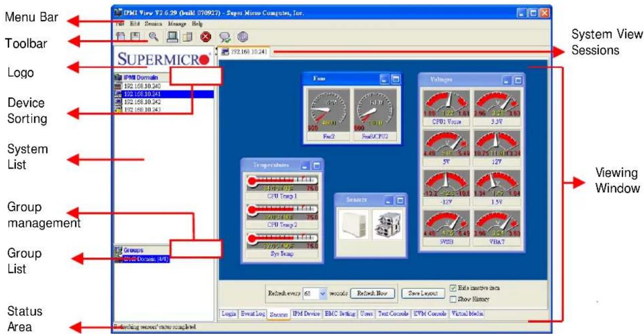Click the 3.3V voltage gauge
Screen dimensions: 644x334
click(498, 103)
